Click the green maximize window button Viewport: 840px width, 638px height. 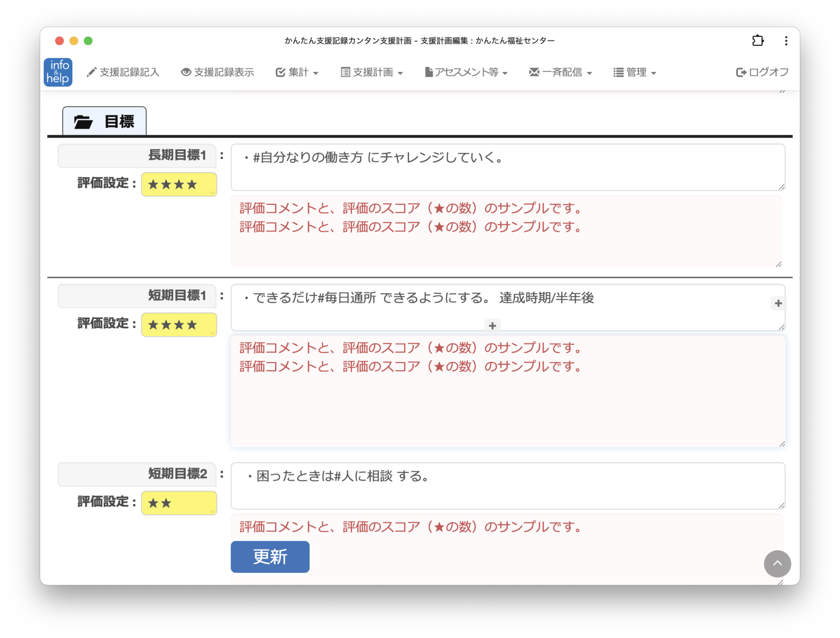click(x=88, y=41)
